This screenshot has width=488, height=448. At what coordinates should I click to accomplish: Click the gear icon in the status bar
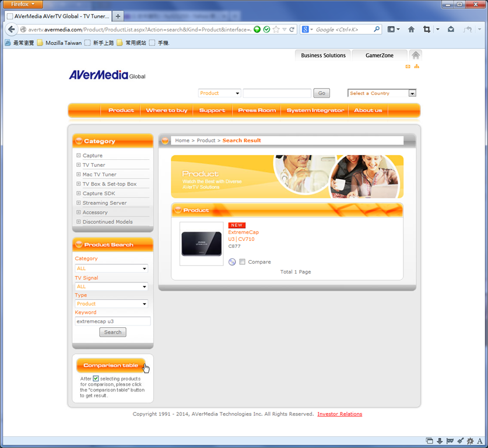tap(471, 440)
